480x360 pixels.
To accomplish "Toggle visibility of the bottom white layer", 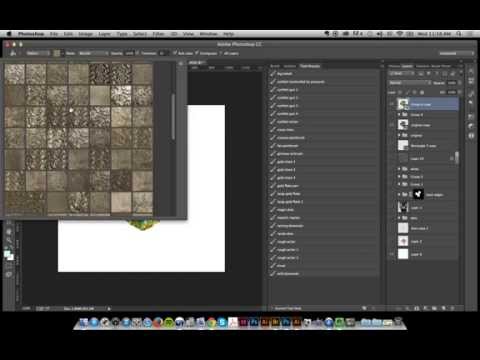I will (392, 254).
